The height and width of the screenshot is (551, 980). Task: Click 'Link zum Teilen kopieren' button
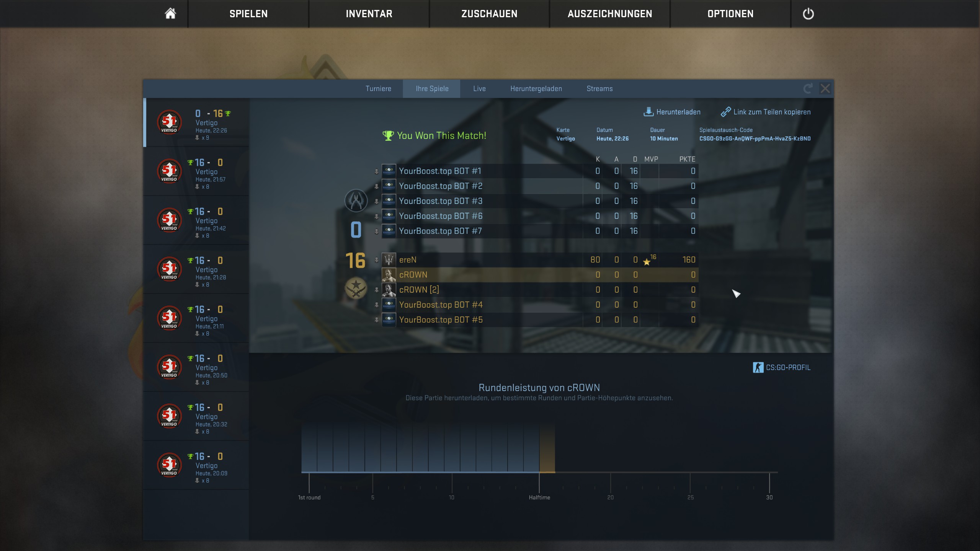click(x=766, y=112)
